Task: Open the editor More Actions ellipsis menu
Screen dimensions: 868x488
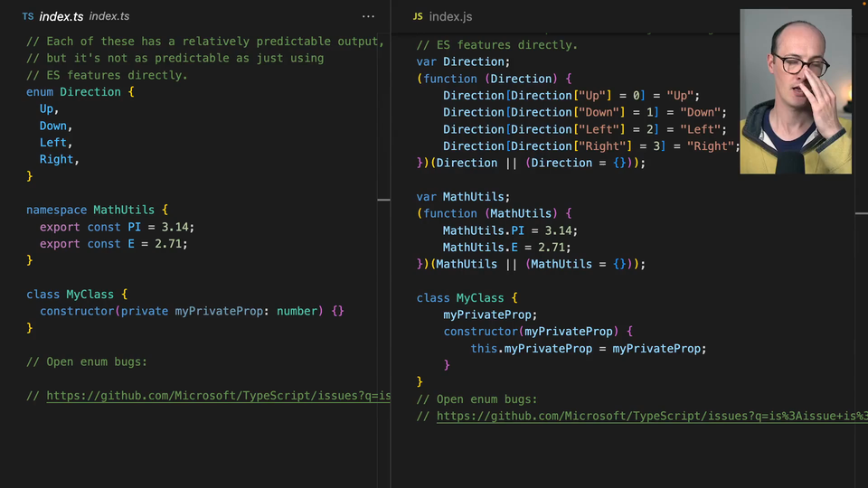Action: click(x=368, y=16)
